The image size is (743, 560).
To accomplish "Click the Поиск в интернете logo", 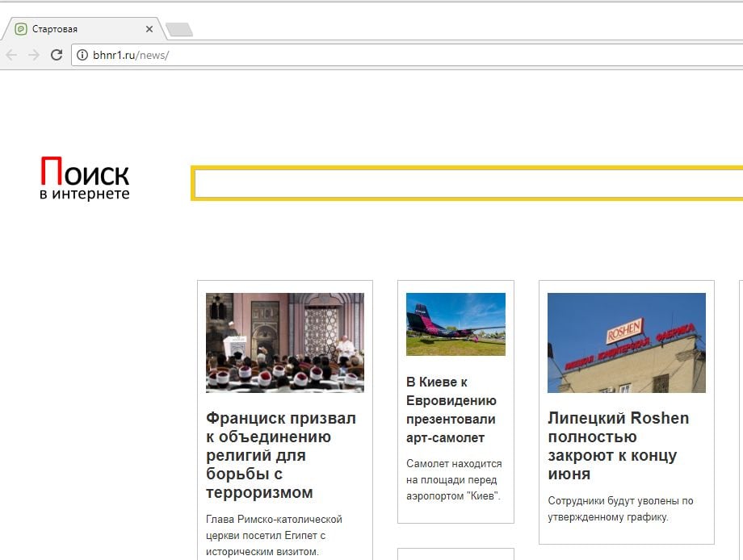I will click(85, 178).
